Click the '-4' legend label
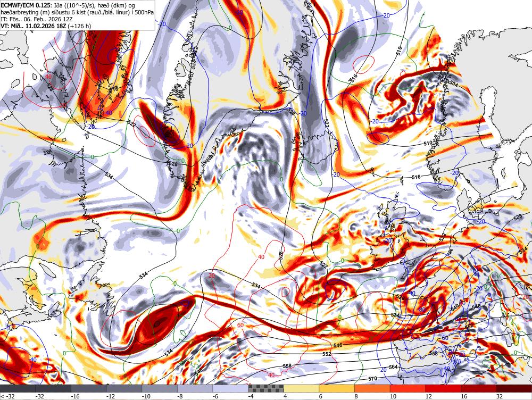This screenshot has height=400, width=532. [x=251, y=396]
